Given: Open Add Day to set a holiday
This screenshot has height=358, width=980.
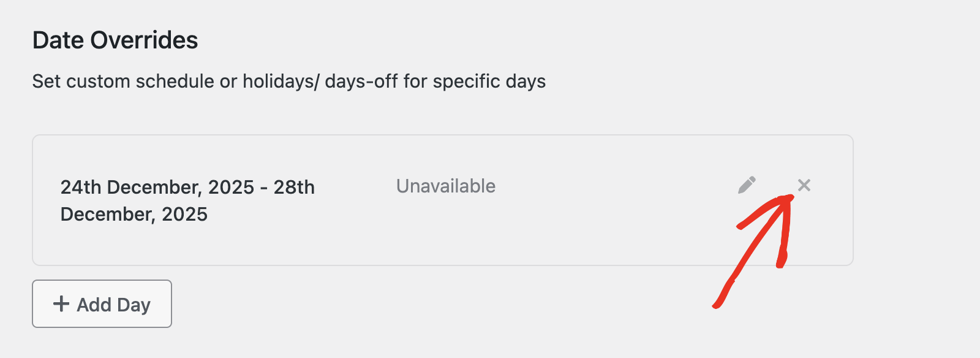Looking at the screenshot, I should pos(102,303).
